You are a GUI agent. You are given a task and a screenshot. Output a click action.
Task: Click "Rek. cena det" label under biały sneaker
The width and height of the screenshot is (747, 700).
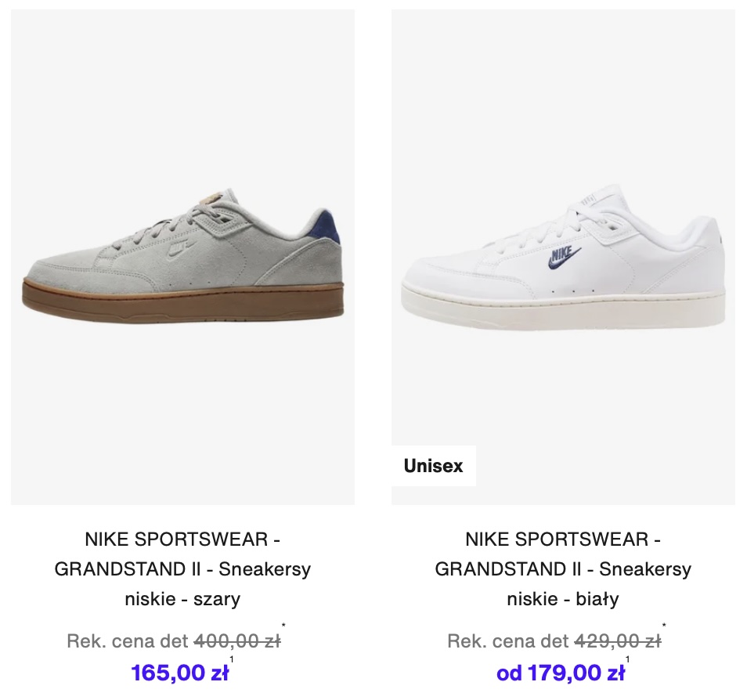(508, 641)
